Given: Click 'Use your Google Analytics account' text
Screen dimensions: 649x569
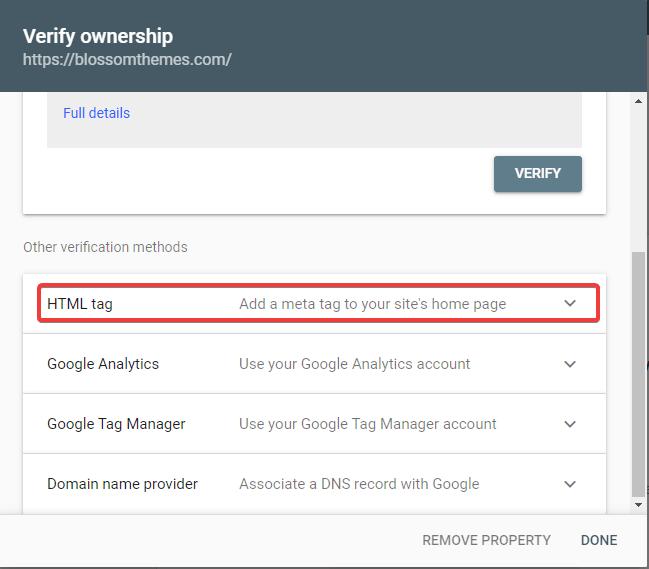Looking at the screenshot, I should (354, 364).
